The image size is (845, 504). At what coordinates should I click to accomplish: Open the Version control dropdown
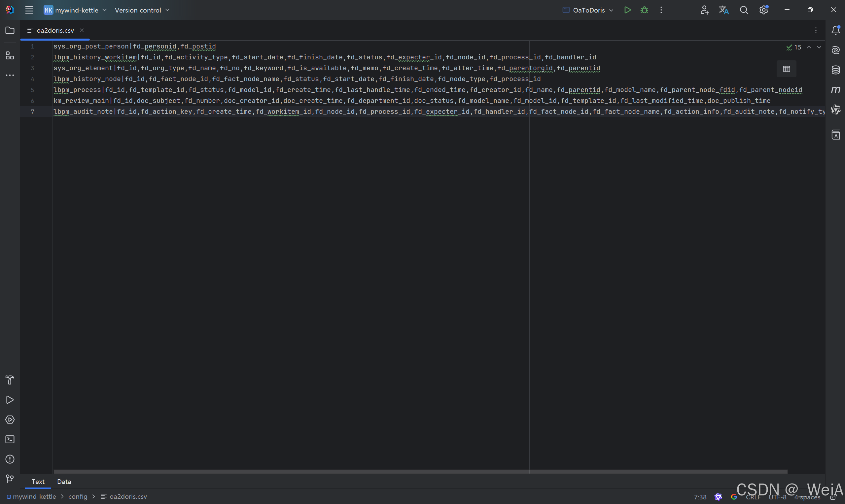(x=142, y=10)
